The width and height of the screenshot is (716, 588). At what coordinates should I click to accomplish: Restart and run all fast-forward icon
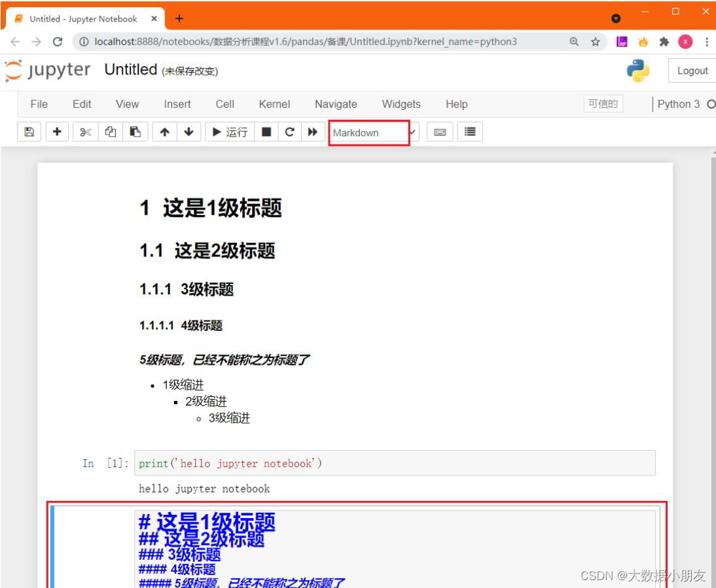click(x=313, y=132)
